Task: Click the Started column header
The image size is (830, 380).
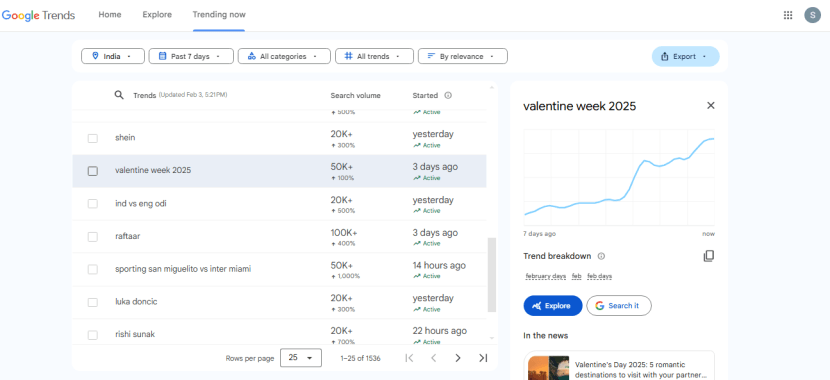Action: click(425, 96)
